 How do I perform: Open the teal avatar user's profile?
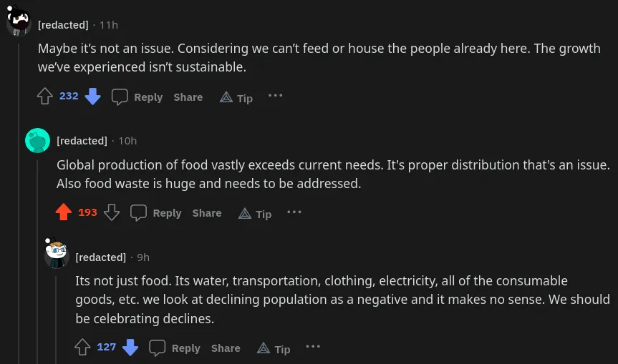[x=37, y=141]
